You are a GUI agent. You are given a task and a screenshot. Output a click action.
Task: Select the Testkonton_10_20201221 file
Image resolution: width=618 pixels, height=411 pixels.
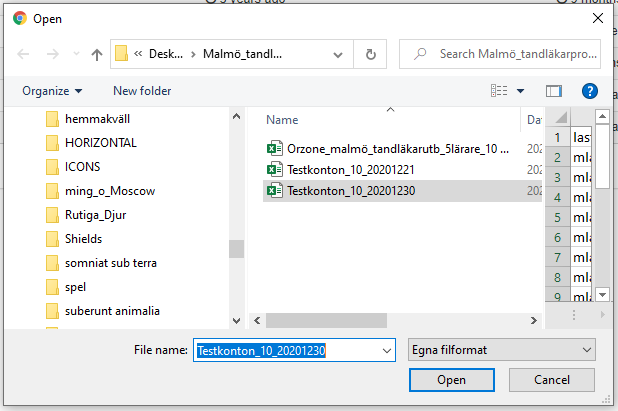click(351, 170)
